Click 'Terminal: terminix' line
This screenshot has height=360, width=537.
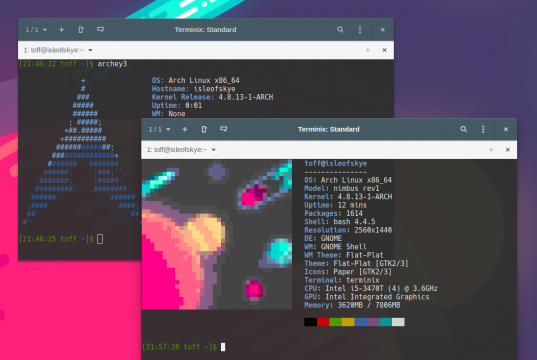[342, 280]
